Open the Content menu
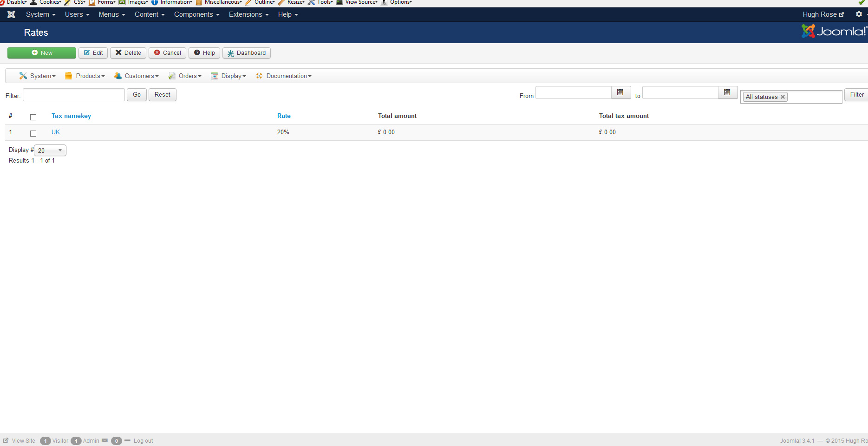Screen dimensions: 868x446 150,14
